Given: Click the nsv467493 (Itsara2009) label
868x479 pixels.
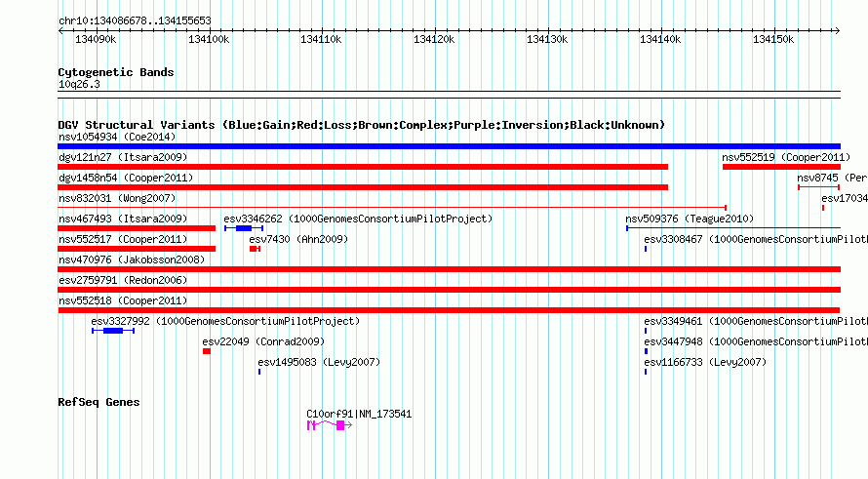Looking at the screenshot, I should (123, 219).
